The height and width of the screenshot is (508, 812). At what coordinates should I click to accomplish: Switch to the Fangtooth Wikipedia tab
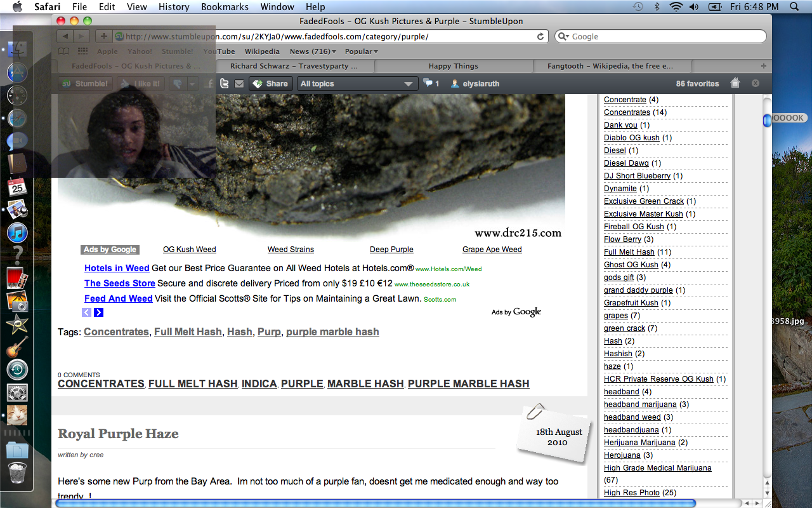(x=612, y=66)
